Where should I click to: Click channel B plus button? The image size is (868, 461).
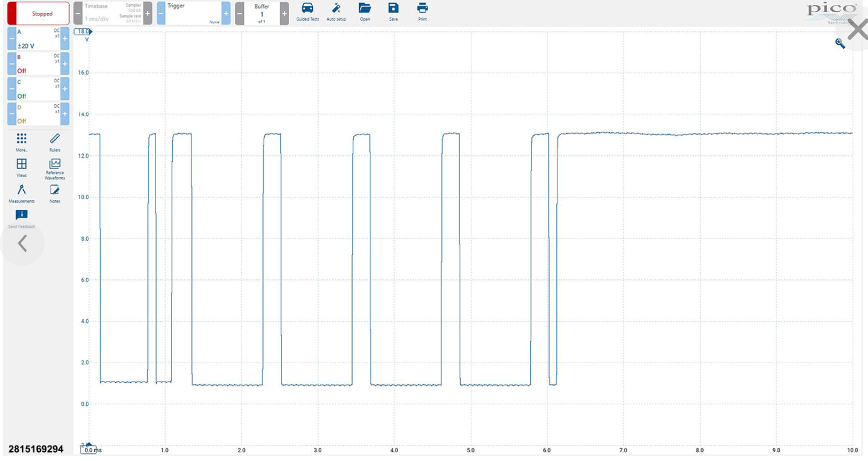tap(65, 64)
